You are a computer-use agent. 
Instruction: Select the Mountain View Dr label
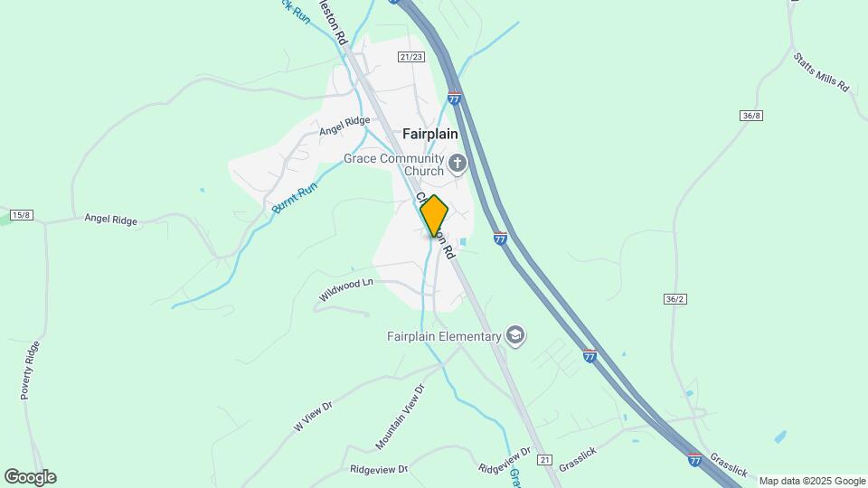pos(400,417)
